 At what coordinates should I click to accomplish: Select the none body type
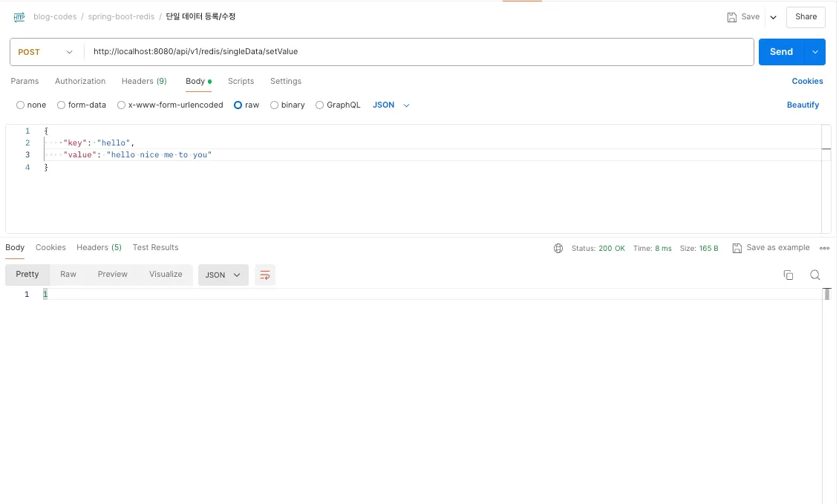click(20, 105)
